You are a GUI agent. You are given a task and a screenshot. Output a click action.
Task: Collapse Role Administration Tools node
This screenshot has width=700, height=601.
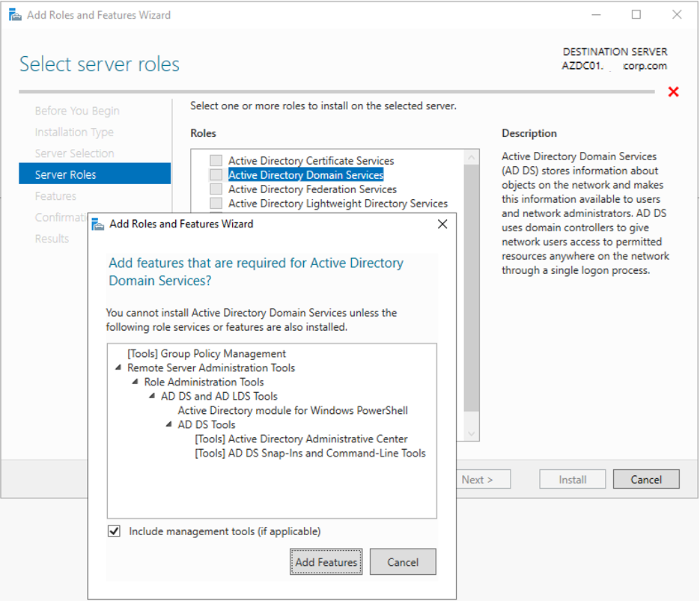[x=136, y=382]
